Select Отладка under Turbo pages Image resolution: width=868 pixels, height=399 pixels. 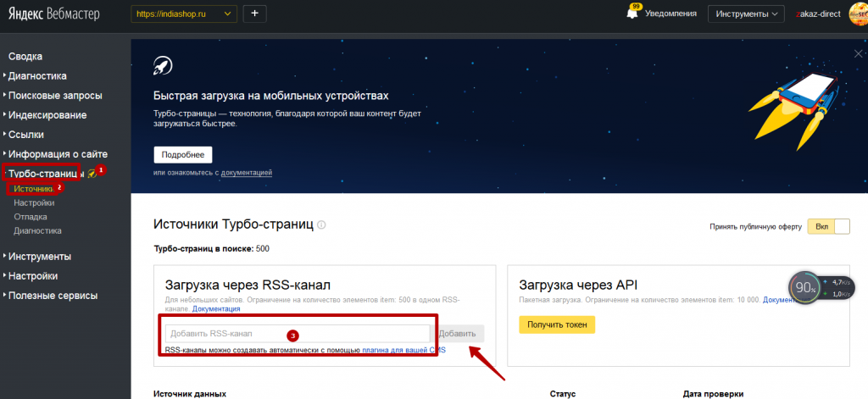coord(31,216)
